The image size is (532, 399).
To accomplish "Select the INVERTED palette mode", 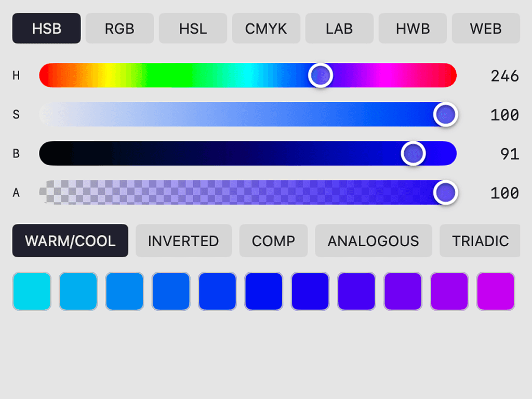I will tap(183, 241).
